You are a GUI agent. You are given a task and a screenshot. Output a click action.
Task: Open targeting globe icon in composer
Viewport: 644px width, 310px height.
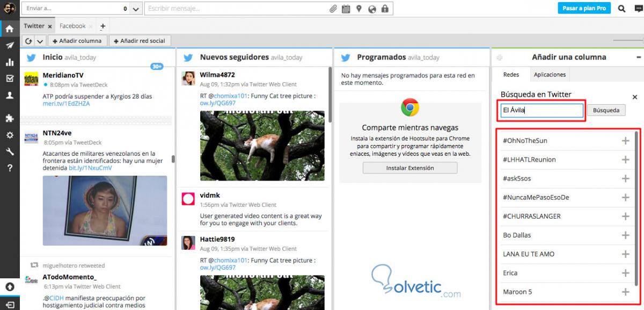pyautogui.click(x=372, y=9)
